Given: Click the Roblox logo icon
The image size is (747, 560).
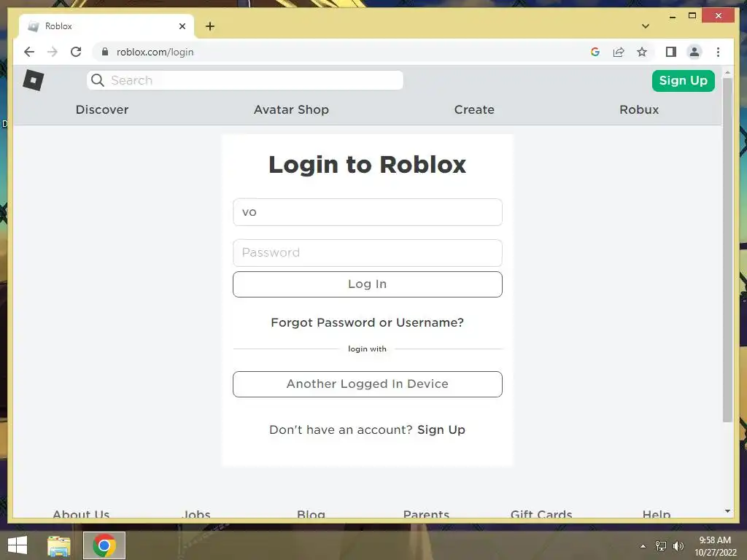Looking at the screenshot, I should [x=34, y=80].
